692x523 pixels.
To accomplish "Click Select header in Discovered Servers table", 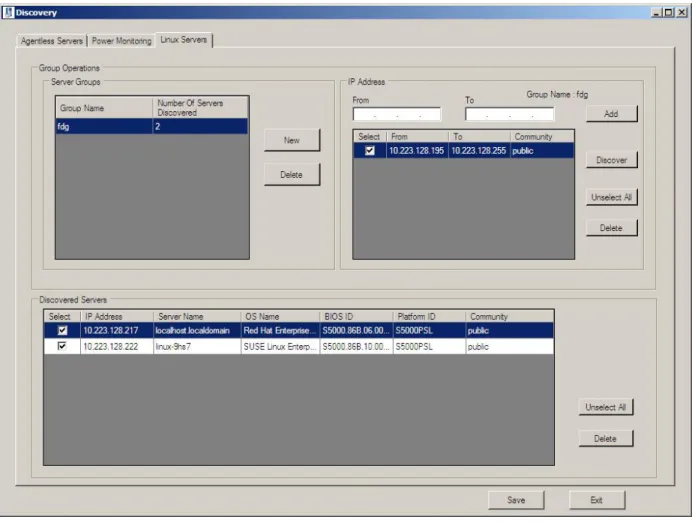I will (62, 316).
